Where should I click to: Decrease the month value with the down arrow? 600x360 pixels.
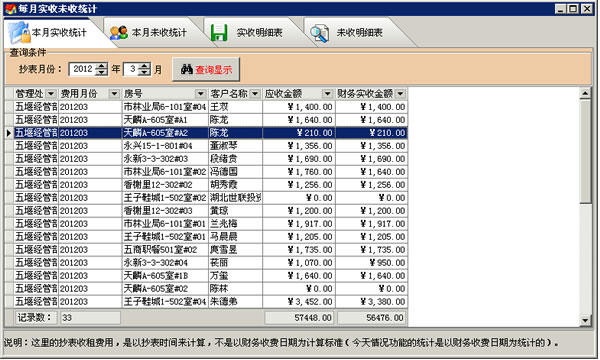tap(144, 73)
